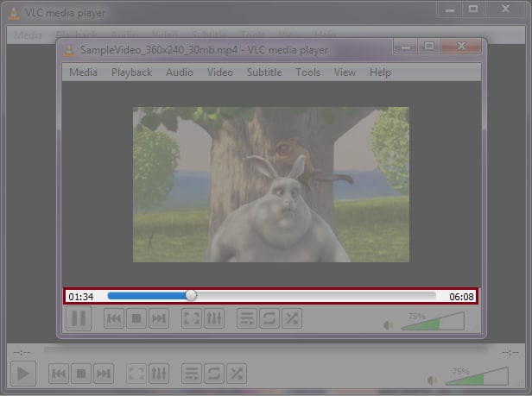
Task: Open Video menu in SampleVideo window
Action: pyautogui.click(x=220, y=72)
